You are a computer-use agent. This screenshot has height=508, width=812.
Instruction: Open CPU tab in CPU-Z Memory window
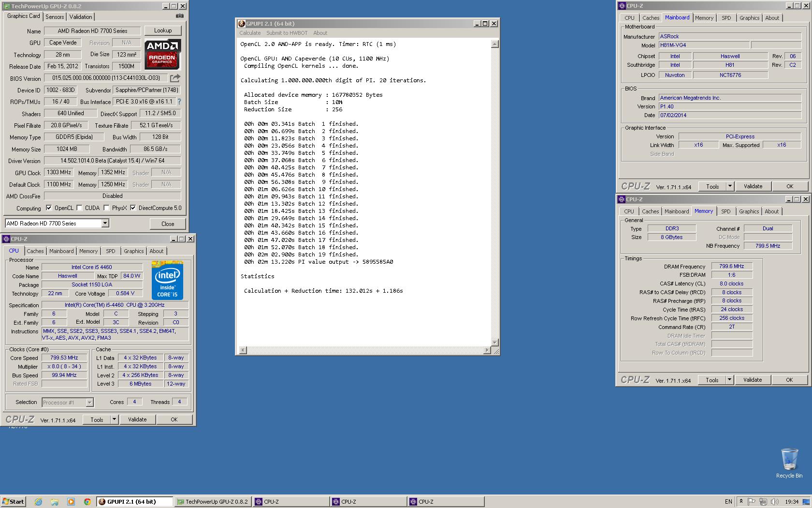[629, 211]
